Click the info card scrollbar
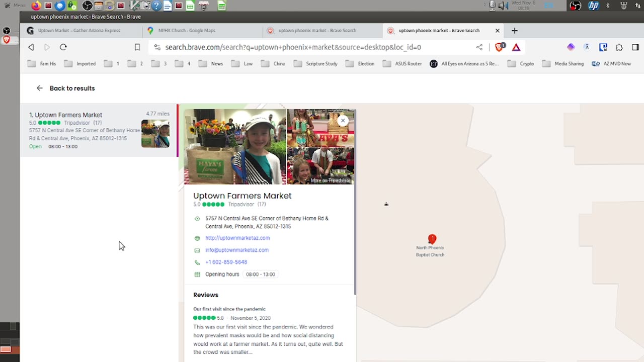The image size is (644, 362). pyautogui.click(x=355, y=201)
